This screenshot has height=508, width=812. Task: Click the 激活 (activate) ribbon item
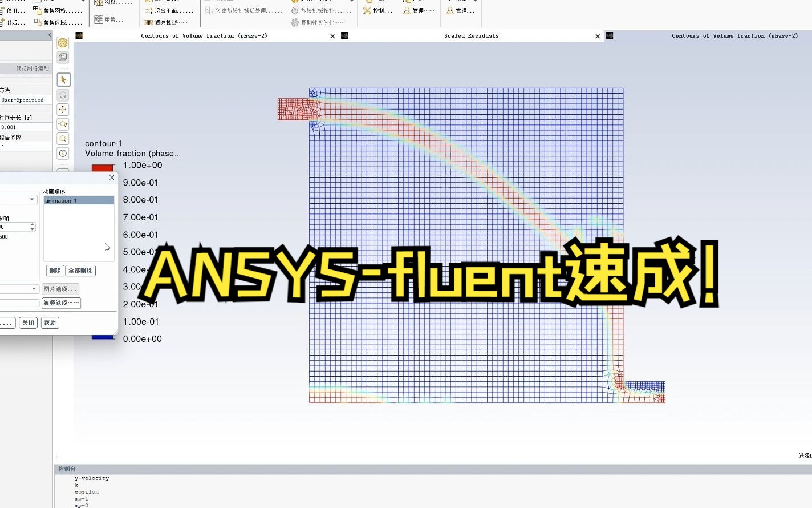[x=13, y=22]
